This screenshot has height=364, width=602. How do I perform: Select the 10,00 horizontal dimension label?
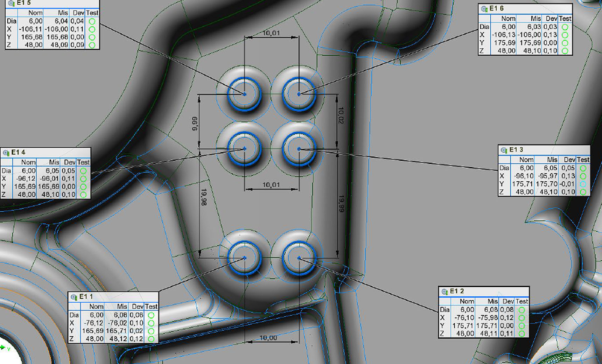268,338
